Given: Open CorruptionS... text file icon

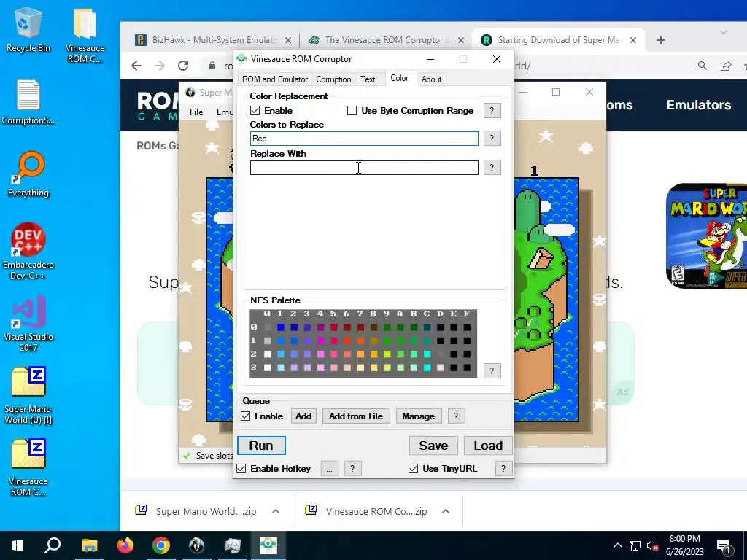Looking at the screenshot, I should click(28, 102).
